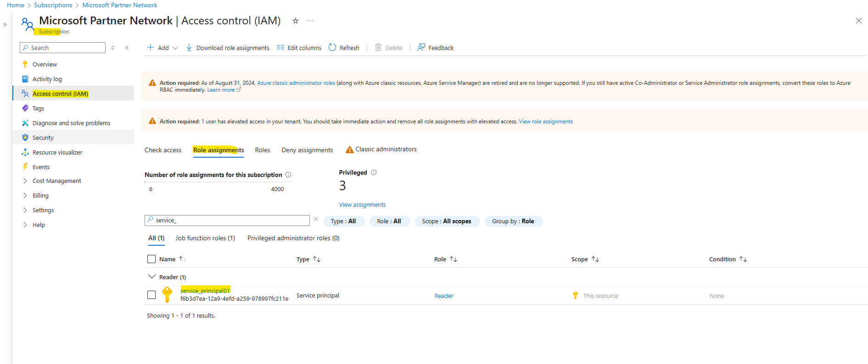Viewport: 868px width, 364px height.
Task: Select the Job function roles (1) sub-tab
Action: coord(205,238)
